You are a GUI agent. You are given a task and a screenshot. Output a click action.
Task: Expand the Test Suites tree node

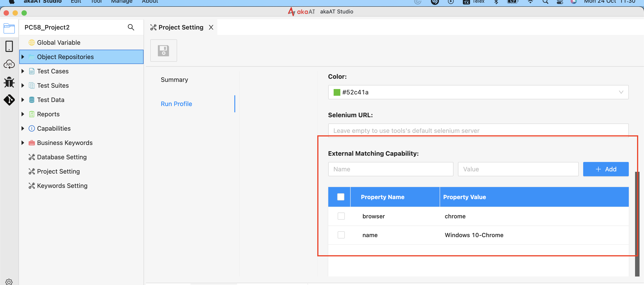point(23,85)
